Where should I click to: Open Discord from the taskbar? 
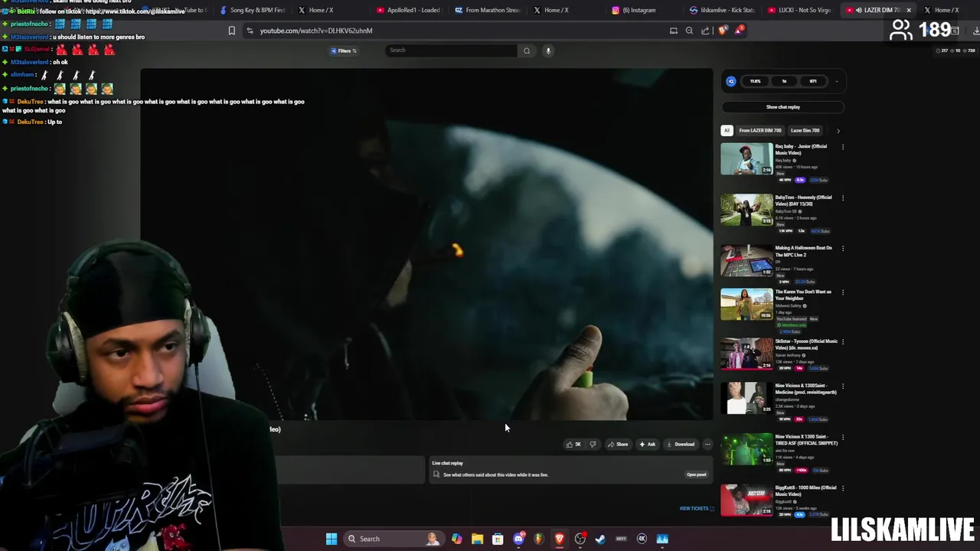(518, 539)
